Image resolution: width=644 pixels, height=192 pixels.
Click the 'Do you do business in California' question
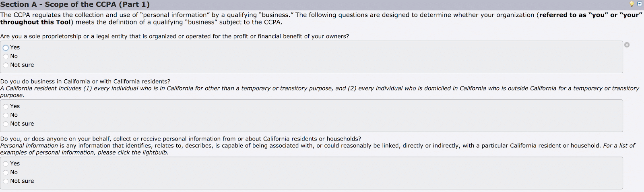(x=85, y=81)
